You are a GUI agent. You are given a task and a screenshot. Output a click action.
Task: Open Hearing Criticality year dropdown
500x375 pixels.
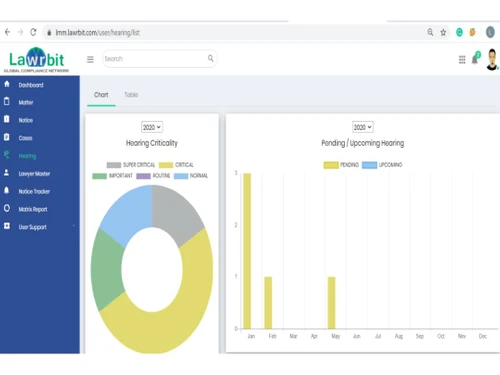pyautogui.click(x=152, y=127)
